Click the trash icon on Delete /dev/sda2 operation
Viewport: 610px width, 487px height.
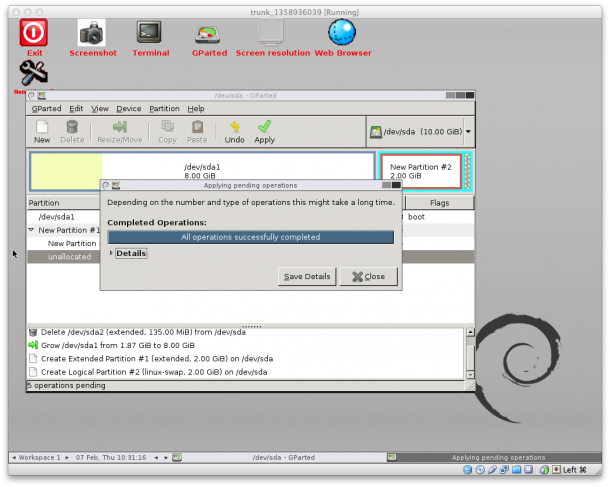[x=33, y=332]
